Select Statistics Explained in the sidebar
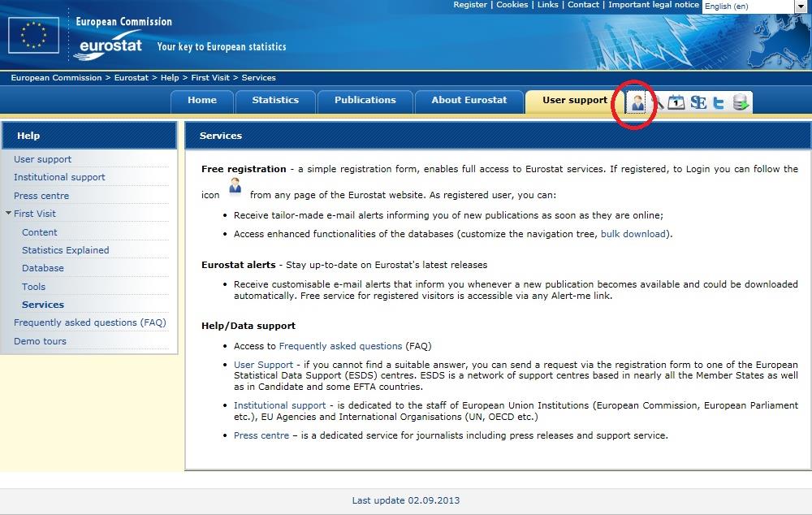Screen dimensions: 812x515 click(65, 250)
